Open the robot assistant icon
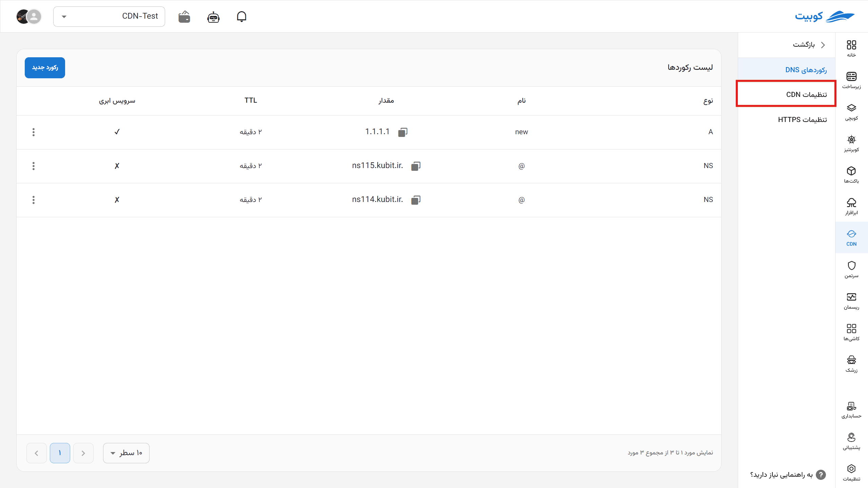Screen dimensions: 868x488 point(213,17)
